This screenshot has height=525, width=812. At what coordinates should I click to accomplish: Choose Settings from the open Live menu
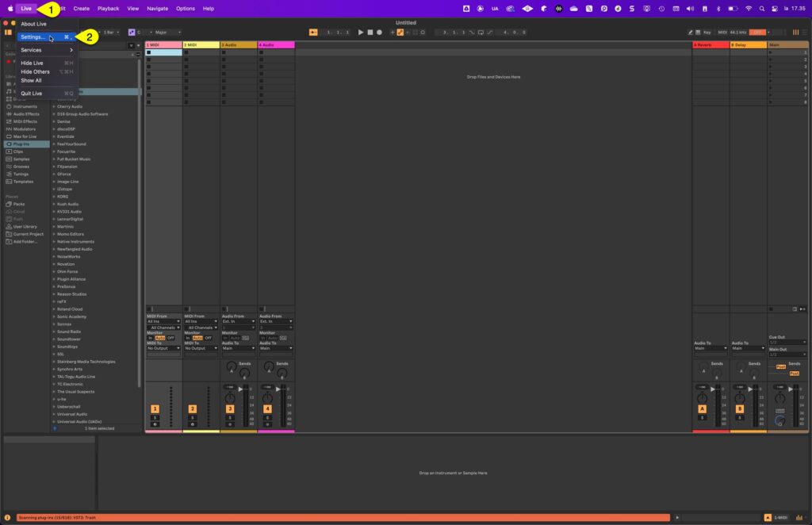point(33,36)
